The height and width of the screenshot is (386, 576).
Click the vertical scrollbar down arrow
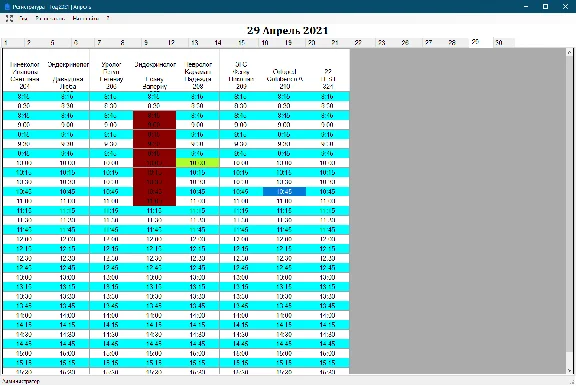[569, 371]
